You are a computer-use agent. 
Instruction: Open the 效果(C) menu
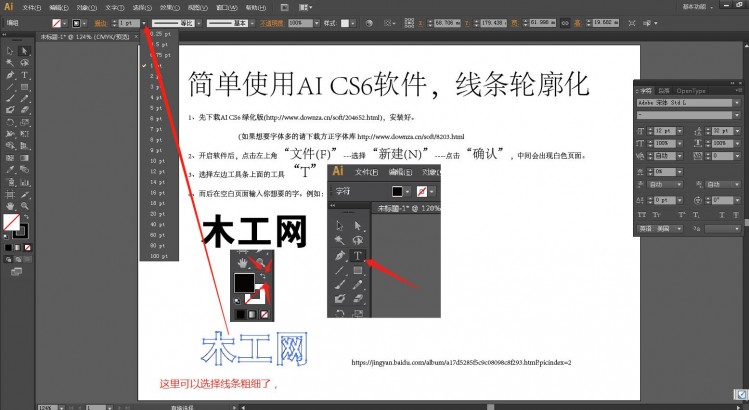(170, 7)
